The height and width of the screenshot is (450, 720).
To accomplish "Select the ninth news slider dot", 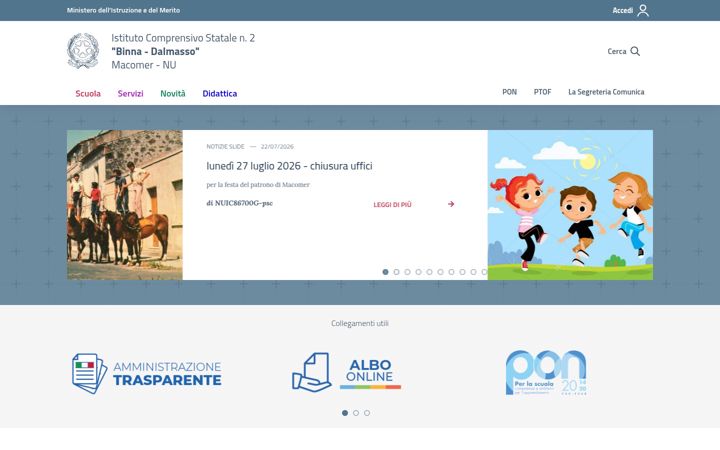I will click(473, 272).
